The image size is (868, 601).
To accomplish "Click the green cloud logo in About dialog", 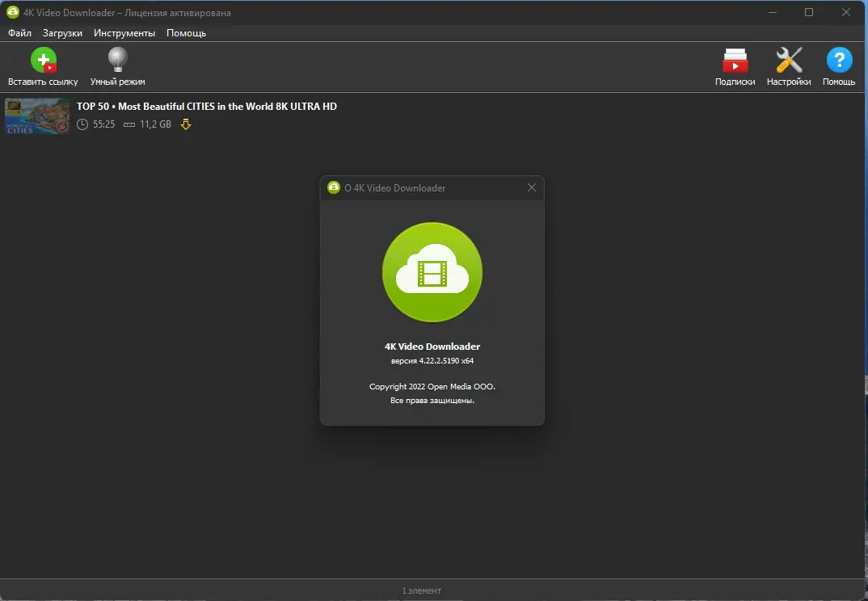I will pos(432,272).
